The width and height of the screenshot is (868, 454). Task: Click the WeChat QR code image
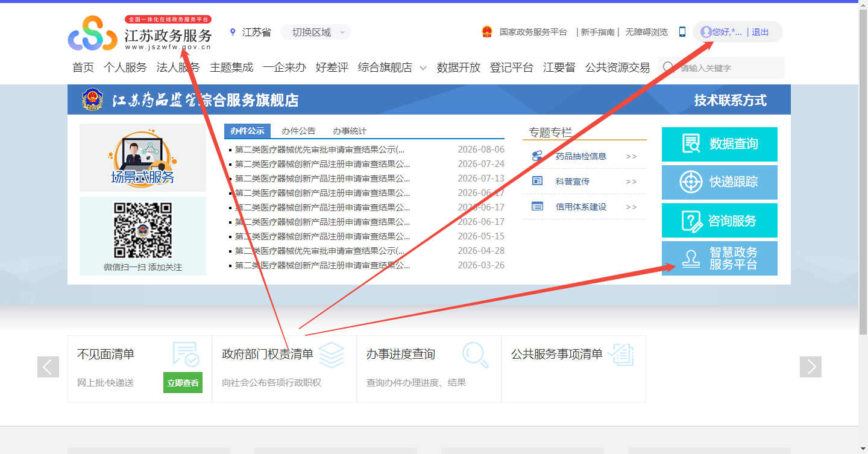(143, 230)
